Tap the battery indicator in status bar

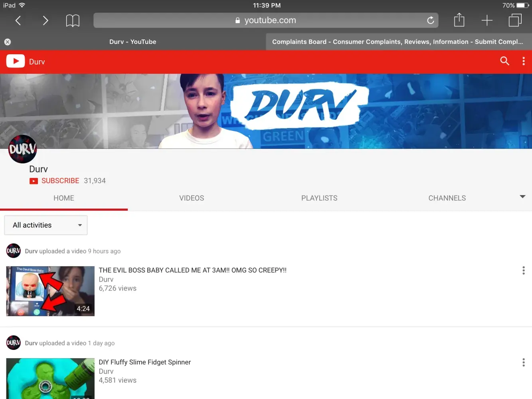[523, 6]
